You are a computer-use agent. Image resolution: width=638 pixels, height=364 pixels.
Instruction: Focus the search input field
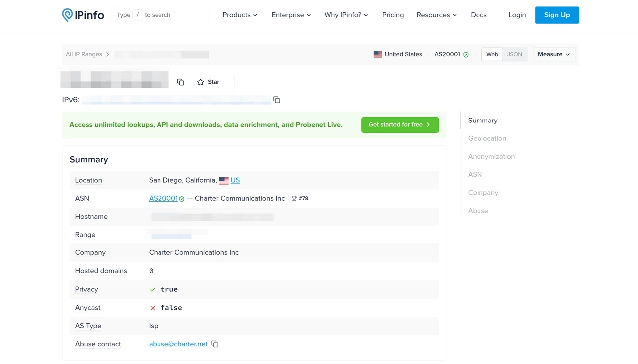(x=160, y=15)
